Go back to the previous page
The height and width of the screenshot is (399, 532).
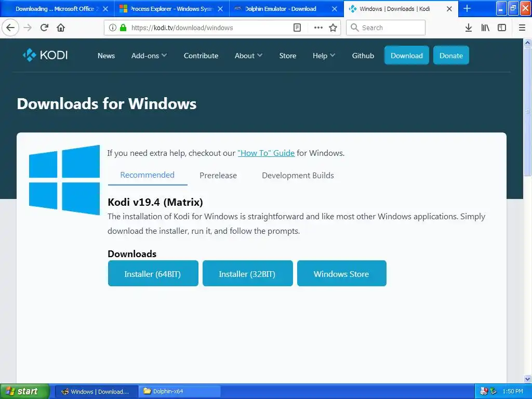coord(10,28)
